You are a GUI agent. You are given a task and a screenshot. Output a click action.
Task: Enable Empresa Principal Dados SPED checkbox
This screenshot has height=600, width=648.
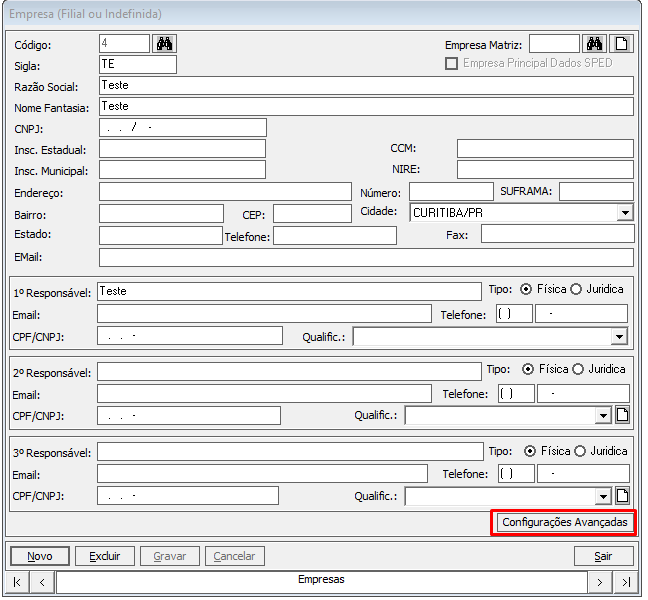click(x=451, y=64)
